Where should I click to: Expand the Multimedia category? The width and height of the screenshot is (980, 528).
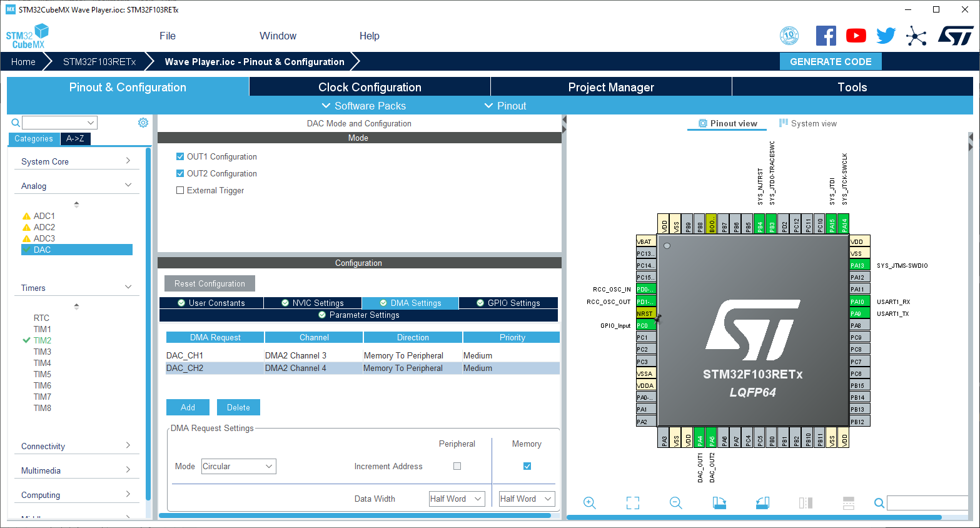[x=76, y=470]
